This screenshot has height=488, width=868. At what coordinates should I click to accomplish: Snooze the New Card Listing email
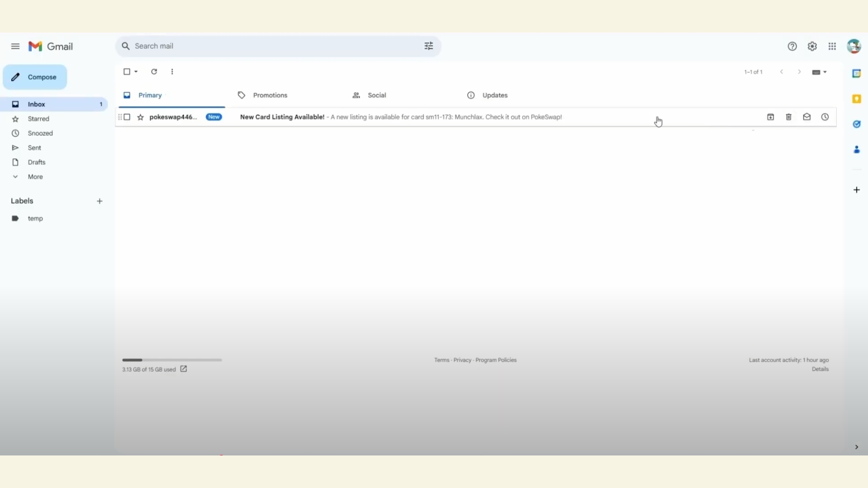pyautogui.click(x=825, y=117)
